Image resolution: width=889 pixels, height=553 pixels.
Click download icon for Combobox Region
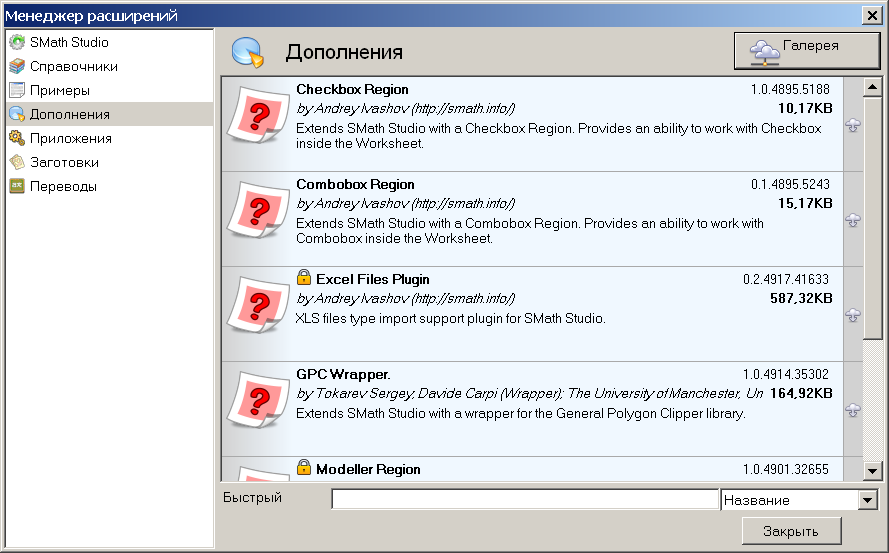pos(853,220)
